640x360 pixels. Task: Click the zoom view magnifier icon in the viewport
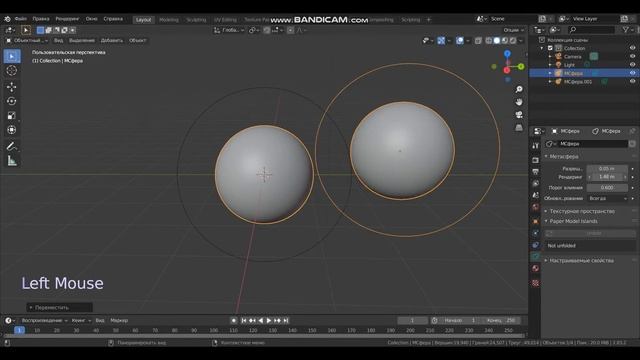519,89
